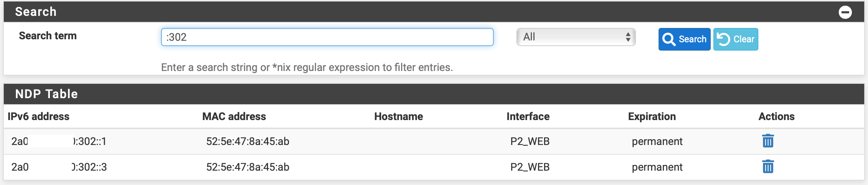Collapse the Search panel using minus icon
The width and height of the screenshot is (868, 185).
pos(845,12)
